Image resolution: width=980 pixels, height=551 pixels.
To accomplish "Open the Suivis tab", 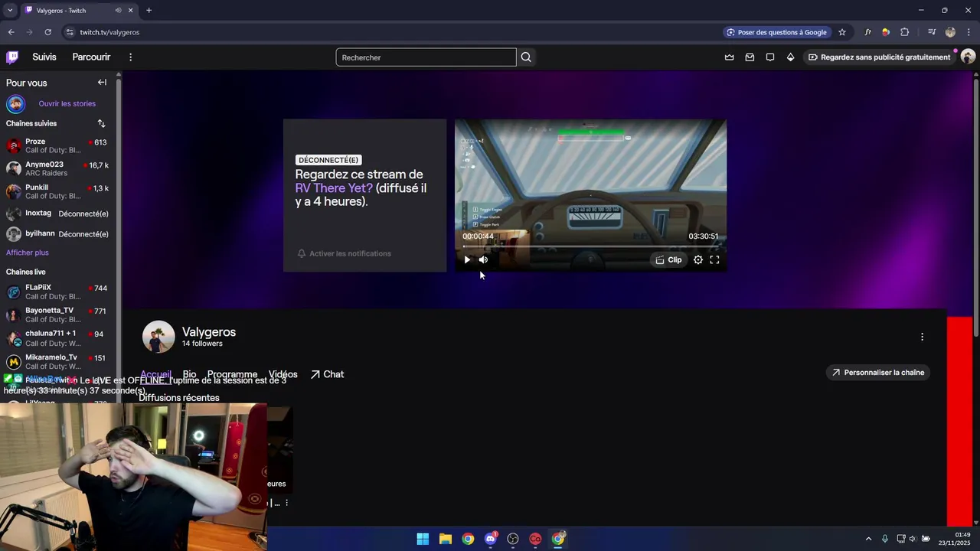I will 44,57.
